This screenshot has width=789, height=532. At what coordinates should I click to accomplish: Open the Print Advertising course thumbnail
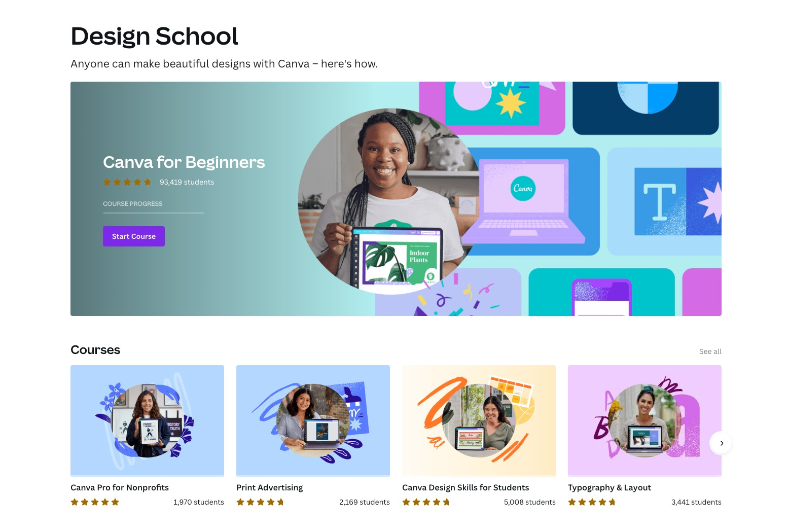313,421
